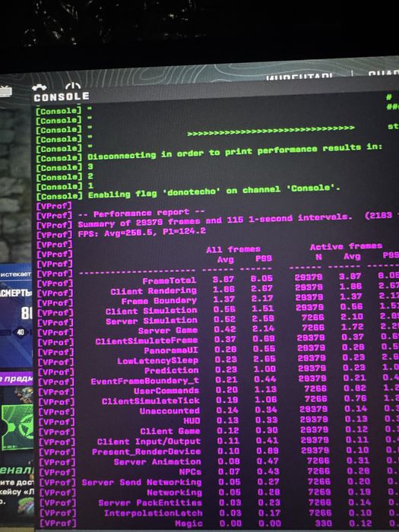Click the Client Simulation row label
This screenshot has height=532, width=399.
151,311
